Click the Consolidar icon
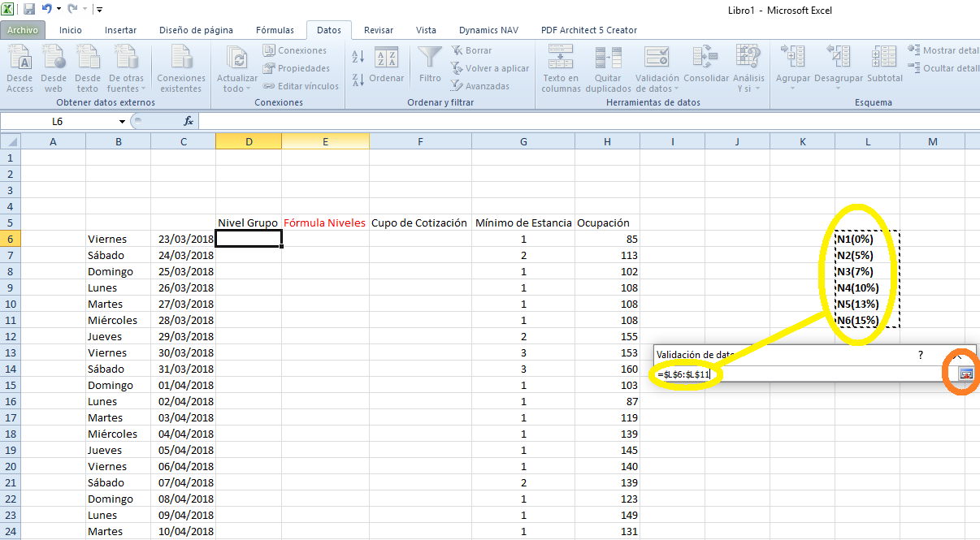Viewport: 980px width, 540px height. (705, 59)
